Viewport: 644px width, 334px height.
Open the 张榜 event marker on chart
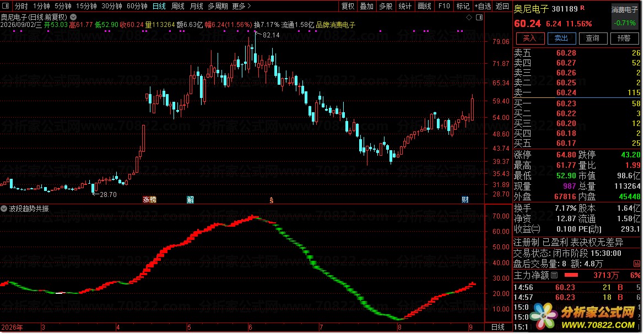click(149, 200)
